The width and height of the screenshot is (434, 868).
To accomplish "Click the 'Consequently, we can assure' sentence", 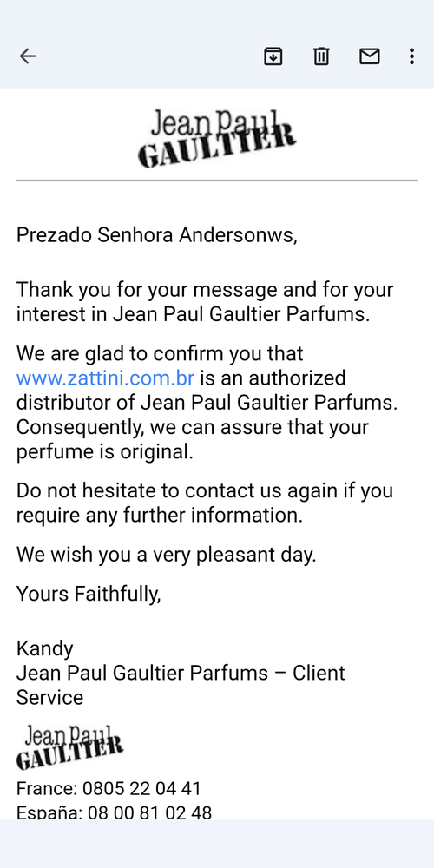I will tap(193, 439).
